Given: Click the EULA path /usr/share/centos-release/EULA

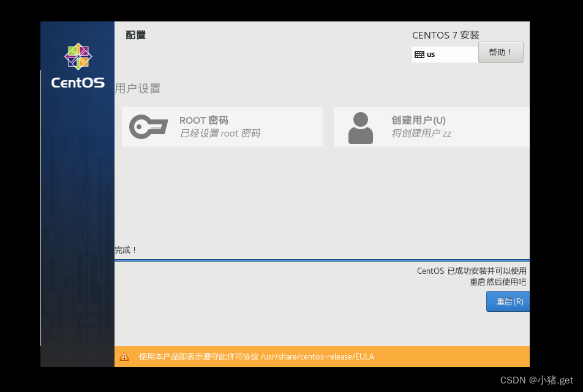Looking at the screenshot, I should [x=317, y=356].
